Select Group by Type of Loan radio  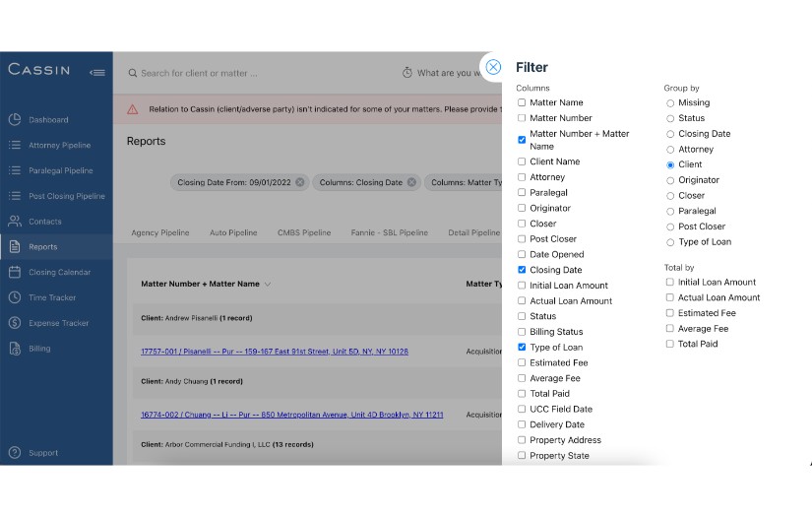pyautogui.click(x=670, y=242)
